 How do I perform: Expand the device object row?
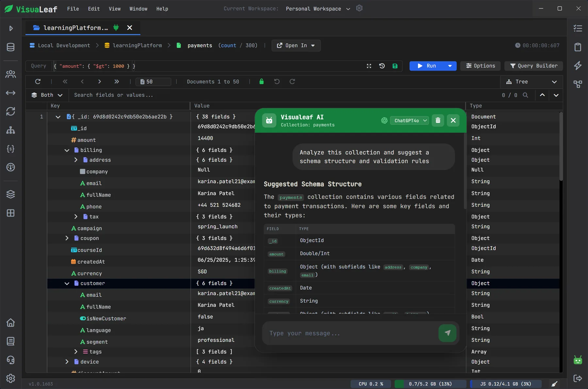pyautogui.click(x=67, y=362)
